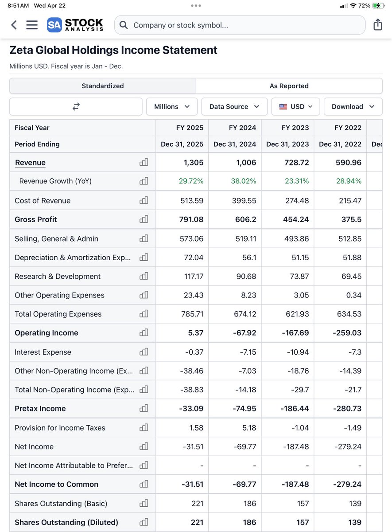Swap columns order with the arrows button

click(x=76, y=106)
